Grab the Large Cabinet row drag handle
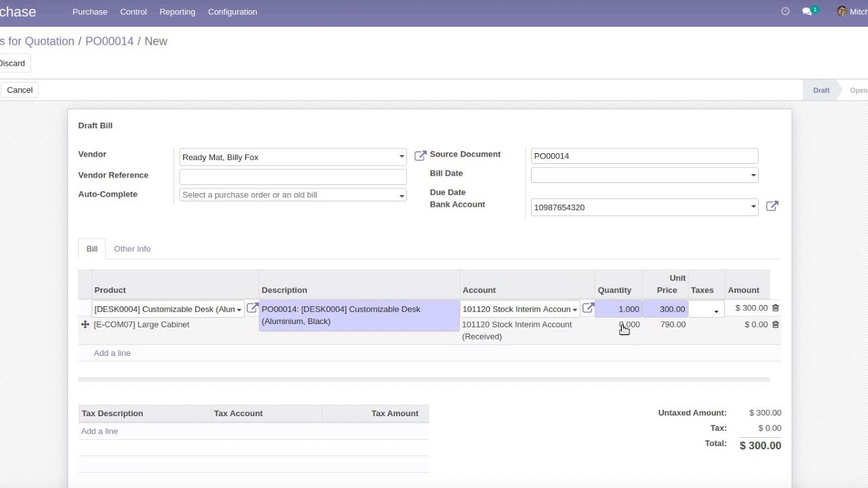 coord(85,325)
